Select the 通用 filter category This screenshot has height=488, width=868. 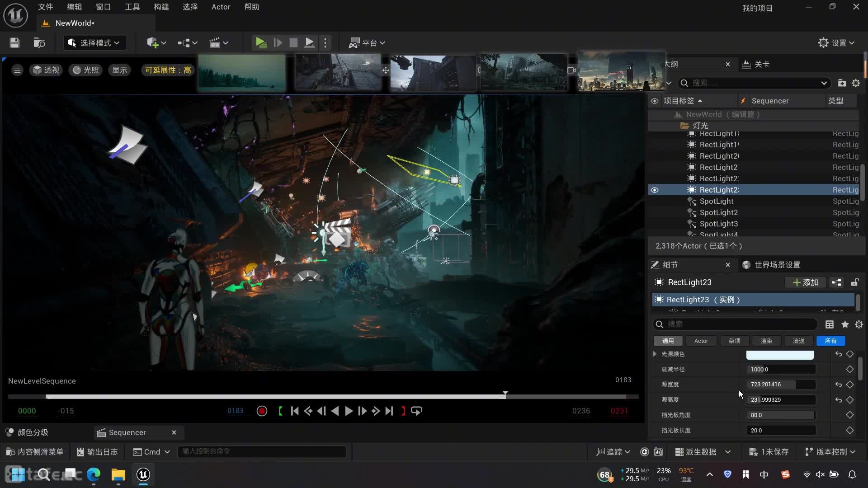tap(668, 341)
